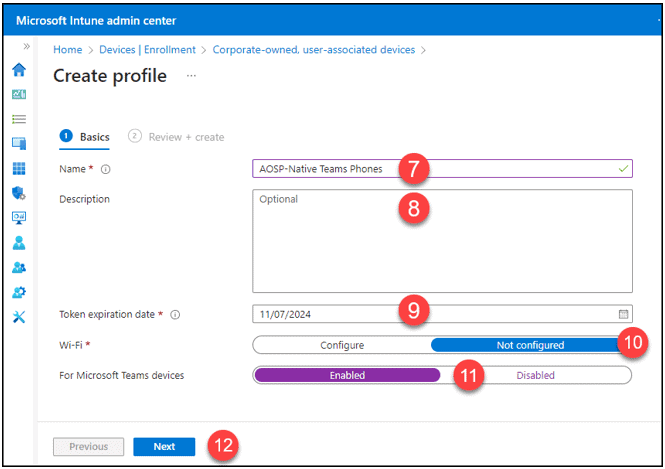The height and width of the screenshot is (469, 665).
Task: Select the Review + create tab
Action: 176,137
